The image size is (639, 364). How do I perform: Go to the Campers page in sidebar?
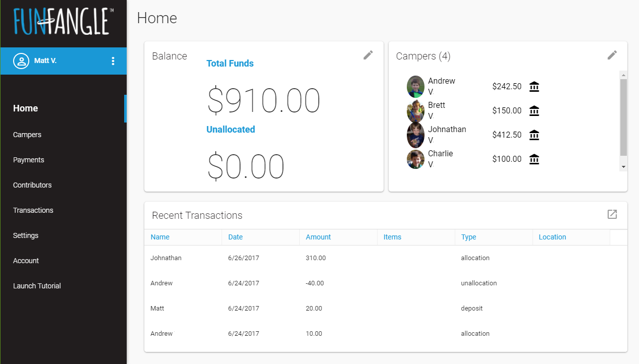pyautogui.click(x=27, y=135)
